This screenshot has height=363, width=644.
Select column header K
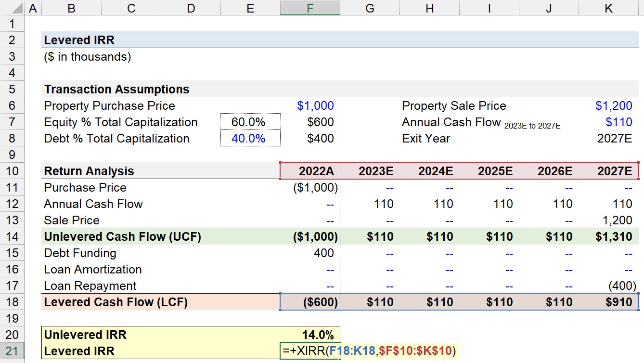click(x=609, y=8)
